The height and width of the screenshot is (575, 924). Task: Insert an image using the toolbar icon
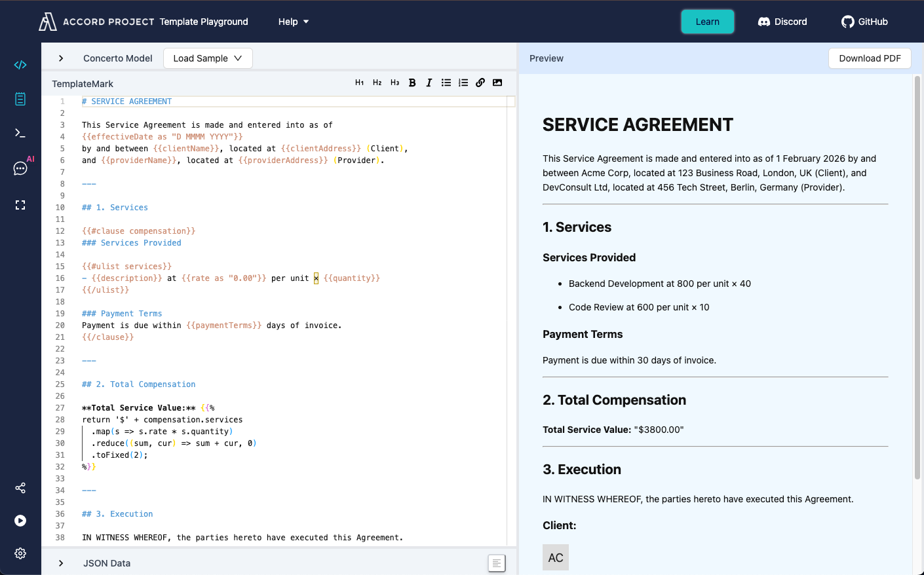pyautogui.click(x=497, y=83)
